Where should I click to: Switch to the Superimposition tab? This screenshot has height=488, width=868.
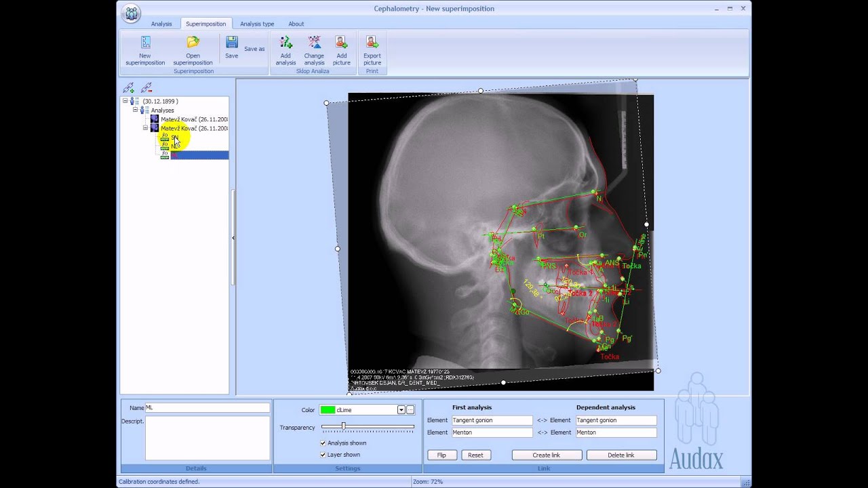pyautogui.click(x=206, y=24)
